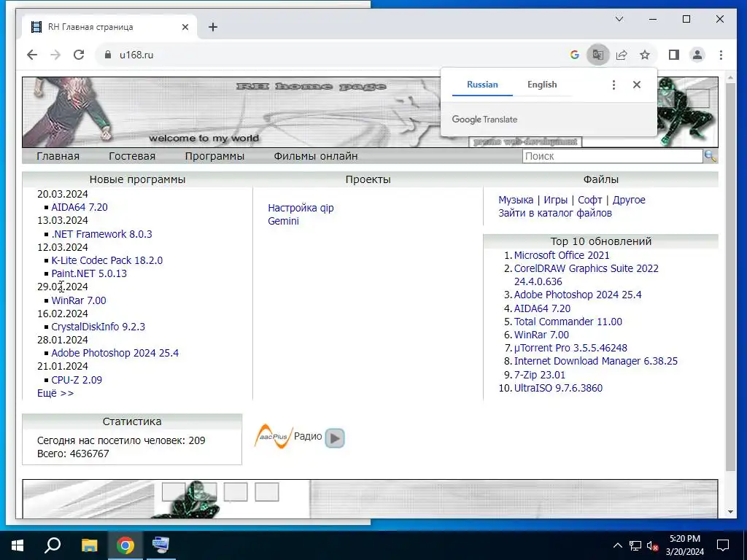Screen dimensions: 747x560
Task: Open the Музыка files category
Action: [x=516, y=200]
